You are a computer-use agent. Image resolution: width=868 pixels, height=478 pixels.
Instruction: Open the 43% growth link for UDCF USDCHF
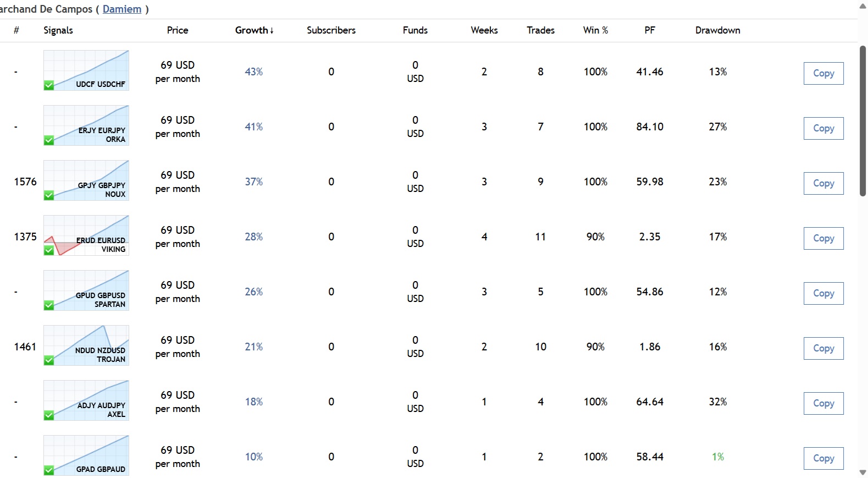(x=253, y=72)
